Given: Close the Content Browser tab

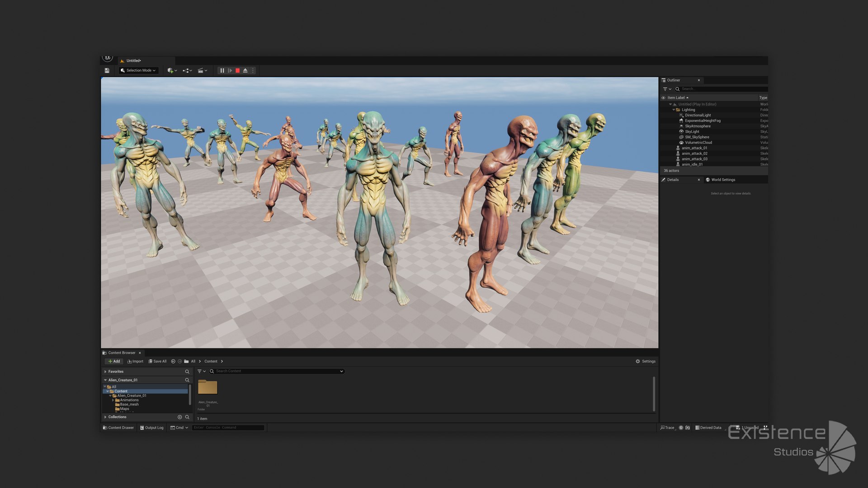Looking at the screenshot, I should click(x=140, y=353).
